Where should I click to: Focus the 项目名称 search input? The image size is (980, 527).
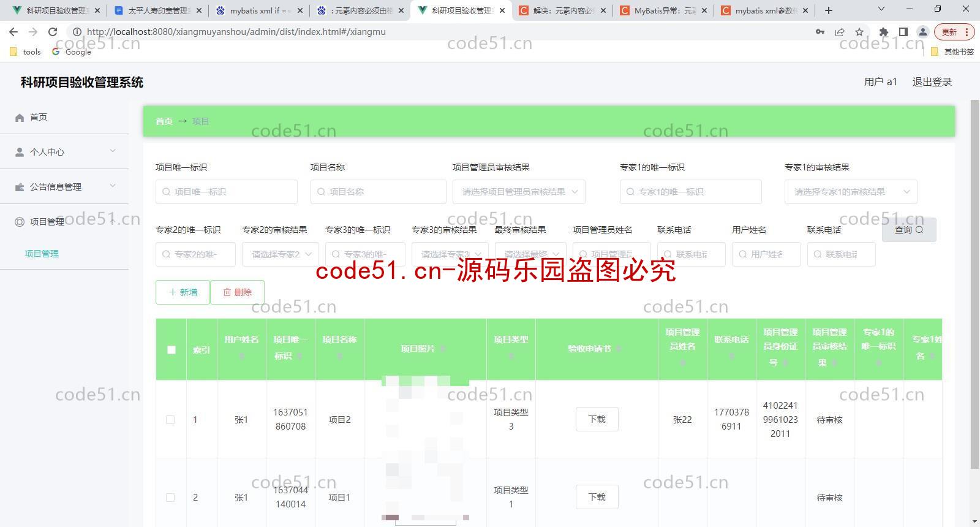pos(379,192)
